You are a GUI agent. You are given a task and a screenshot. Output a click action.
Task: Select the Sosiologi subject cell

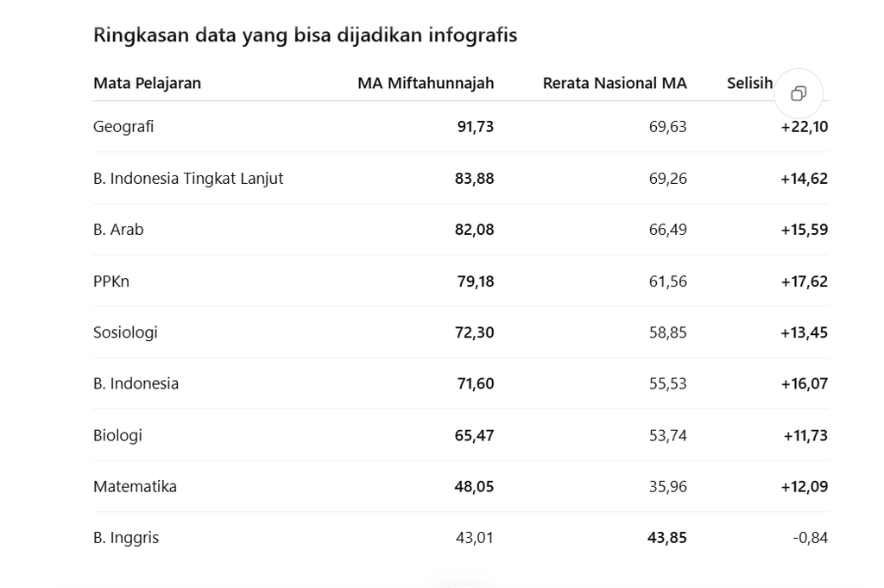pyautogui.click(x=125, y=332)
